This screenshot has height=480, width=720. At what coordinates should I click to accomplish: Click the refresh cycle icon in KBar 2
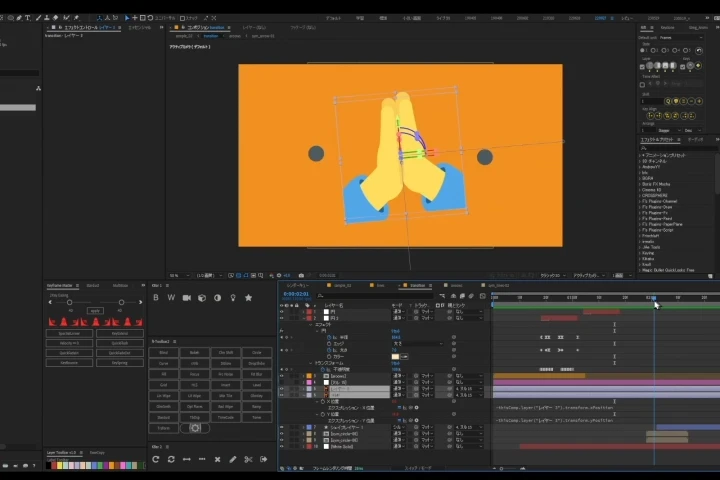(171, 459)
